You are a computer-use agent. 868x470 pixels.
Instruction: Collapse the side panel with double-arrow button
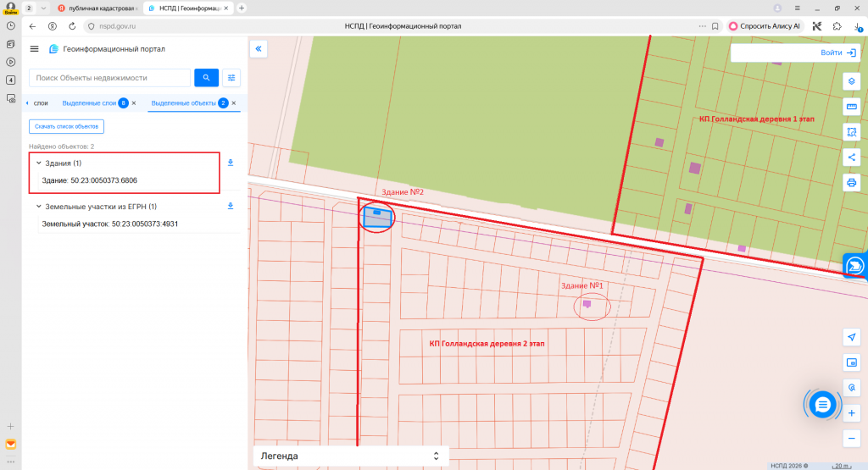pos(259,48)
